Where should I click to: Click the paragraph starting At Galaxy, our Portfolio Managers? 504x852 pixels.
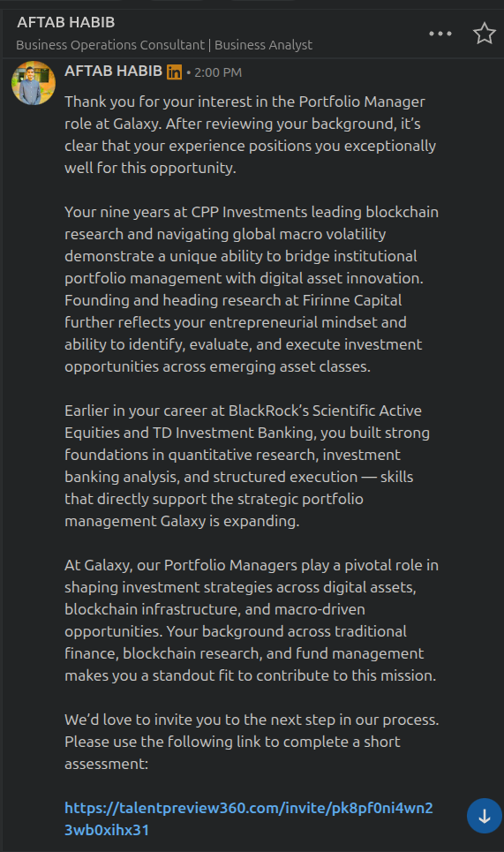[x=252, y=620]
